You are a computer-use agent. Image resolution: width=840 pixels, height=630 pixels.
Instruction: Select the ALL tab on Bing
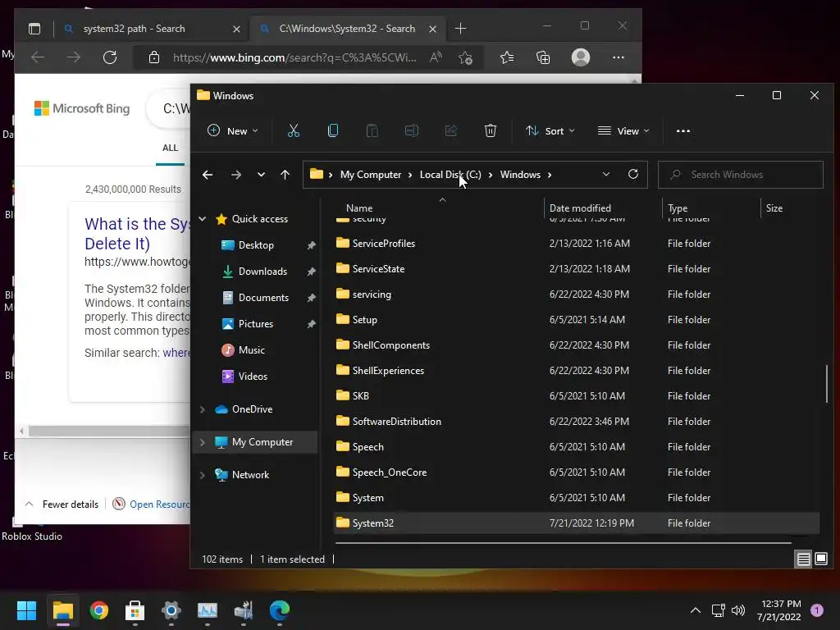[170, 148]
